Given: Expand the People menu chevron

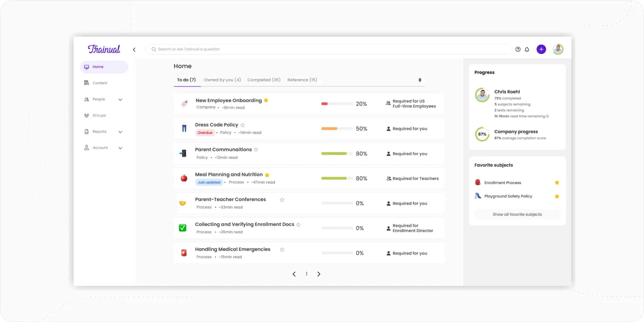Looking at the screenshot, I should click(x=120, y=99).
